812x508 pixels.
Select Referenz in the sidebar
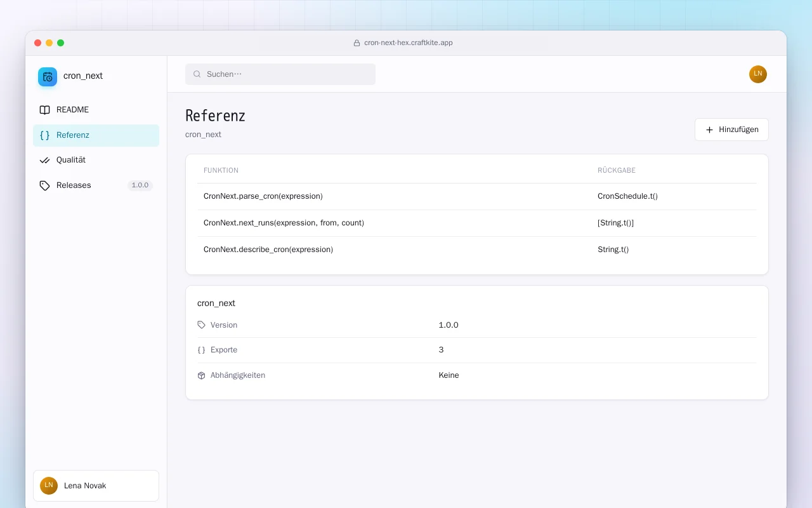coord(96,135)
